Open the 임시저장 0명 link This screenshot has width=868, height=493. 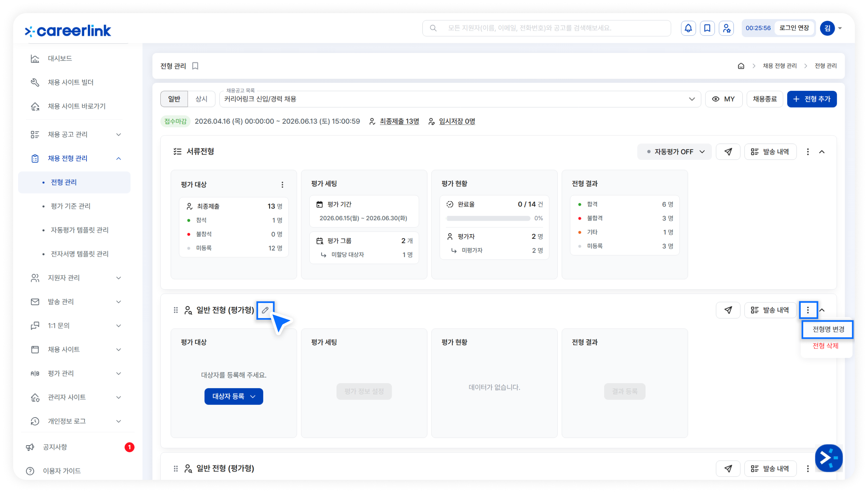coord(457,121)
